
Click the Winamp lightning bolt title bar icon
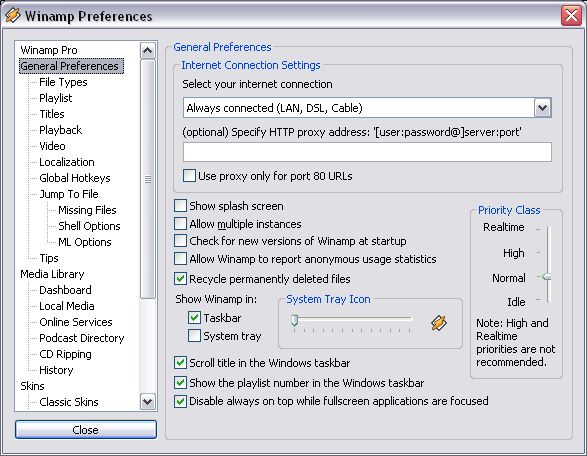click(x=13, y=15)
